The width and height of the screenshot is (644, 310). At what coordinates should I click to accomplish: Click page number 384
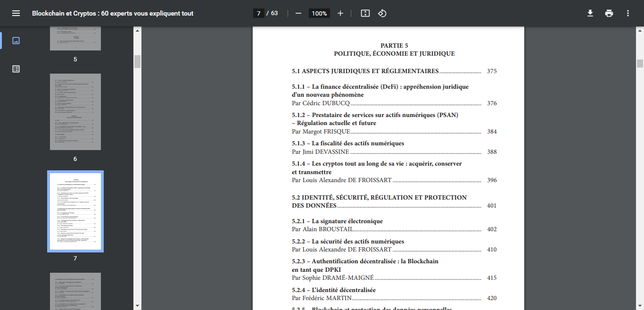[x=492, y=132]
